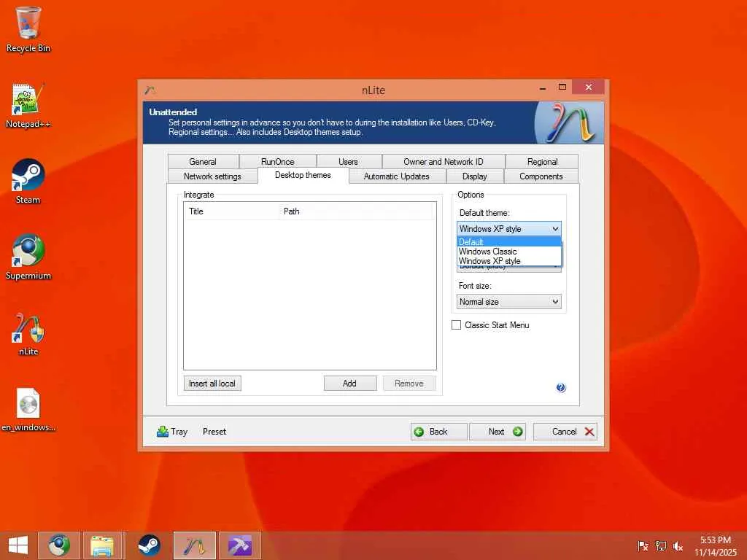
Task: Open the Notepad++ desktop shortcut
Action: (28, 105)
